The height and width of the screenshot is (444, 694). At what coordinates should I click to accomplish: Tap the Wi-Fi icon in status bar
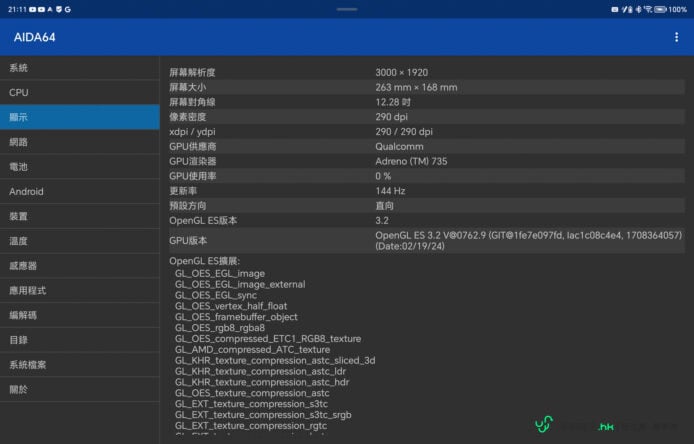(648, 9)
